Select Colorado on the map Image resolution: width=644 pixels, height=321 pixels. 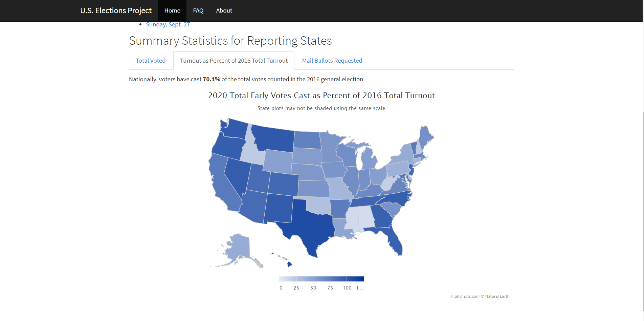click(x=284, y=184)
